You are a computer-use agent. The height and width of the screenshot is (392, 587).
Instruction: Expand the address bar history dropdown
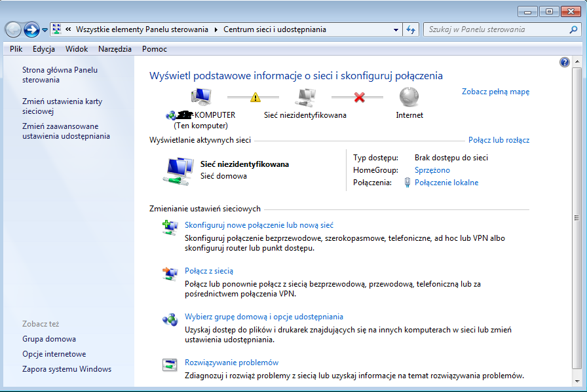(396, 29)
